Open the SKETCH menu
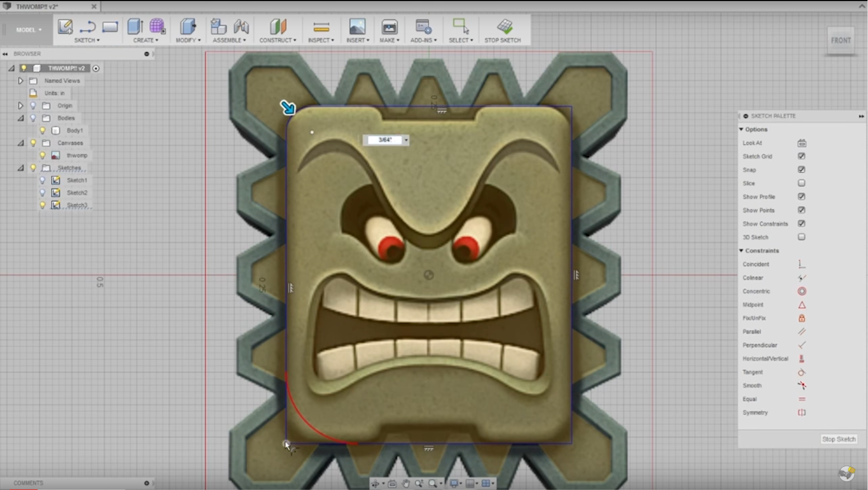This screenshot has width=868, height=490. 87,40
